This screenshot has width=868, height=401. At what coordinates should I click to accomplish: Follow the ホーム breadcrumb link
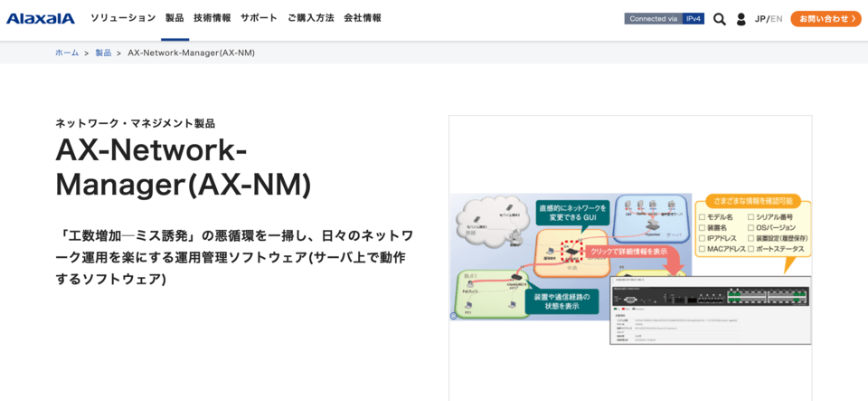pyautogui.click(x=67, y=53)
